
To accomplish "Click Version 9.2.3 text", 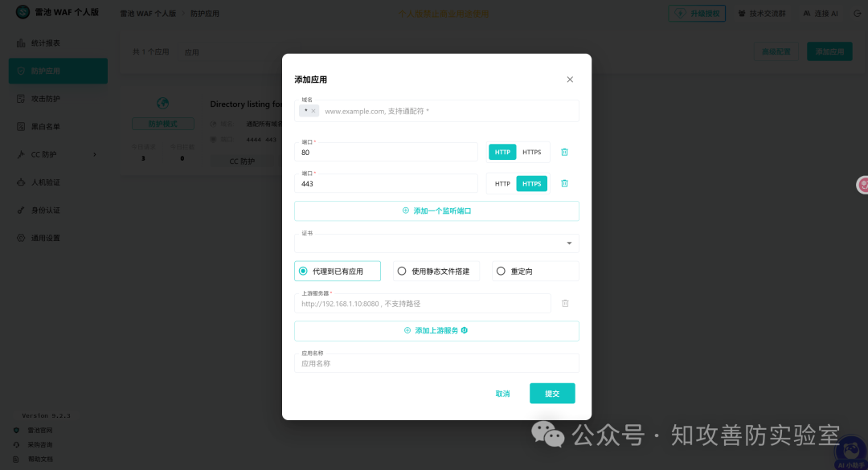I will [46, 415].
